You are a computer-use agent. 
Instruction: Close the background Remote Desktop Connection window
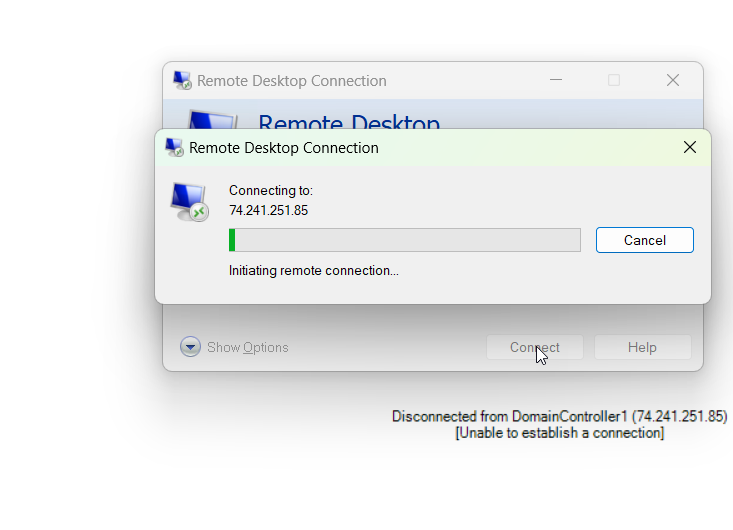coord(673,80)
